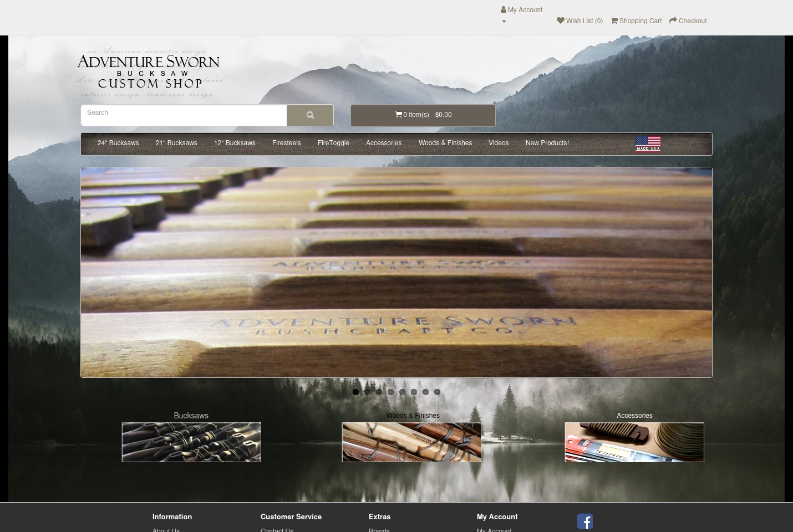The width and height of the screenshot is (793, 532).
Task: Open the My Account dropdown
Action: point(521,15)
